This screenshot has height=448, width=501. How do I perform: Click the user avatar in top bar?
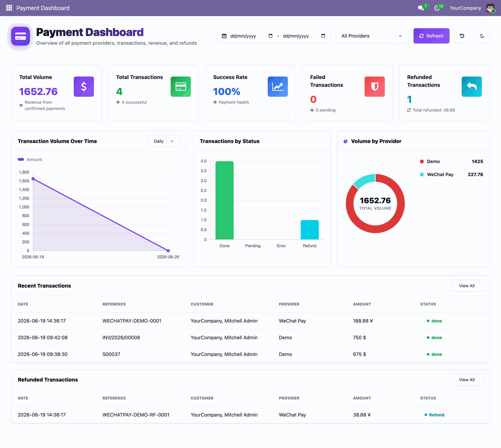tap(490, 8)
